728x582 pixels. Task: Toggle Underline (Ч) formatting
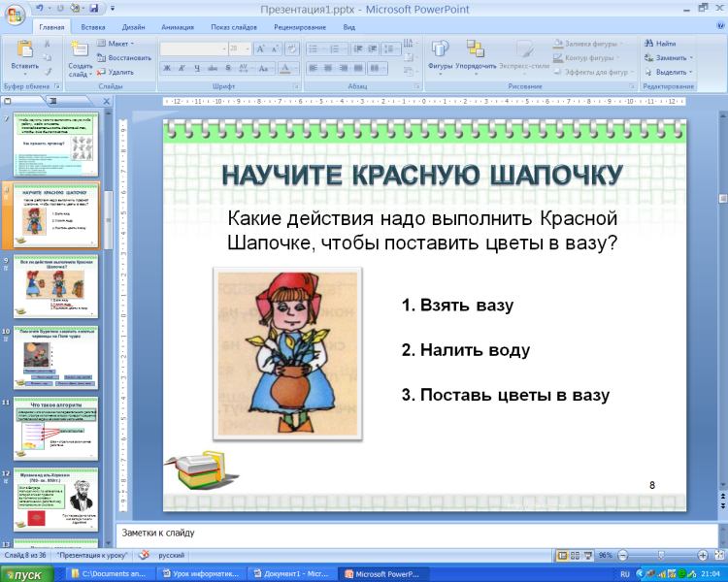pos(197,68)
